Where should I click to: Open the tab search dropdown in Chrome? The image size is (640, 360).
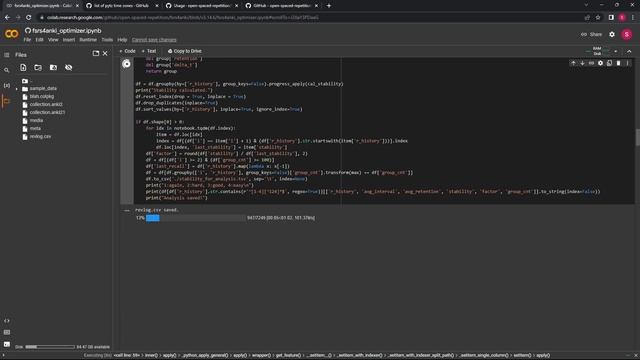(x=586, y=5)
